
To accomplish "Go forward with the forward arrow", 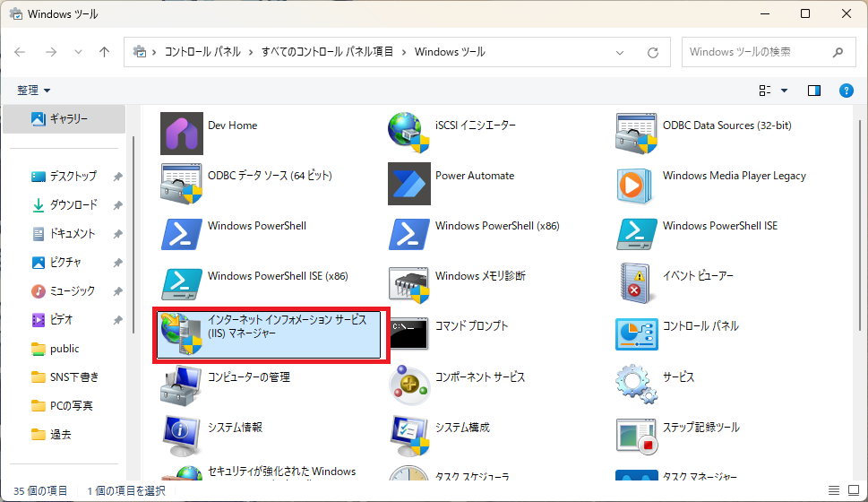I will click(51, 52).
